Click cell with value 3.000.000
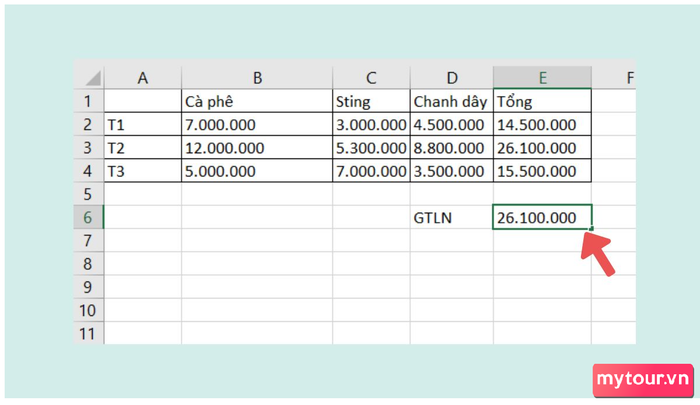700x405 pixels. coord(371,124)
